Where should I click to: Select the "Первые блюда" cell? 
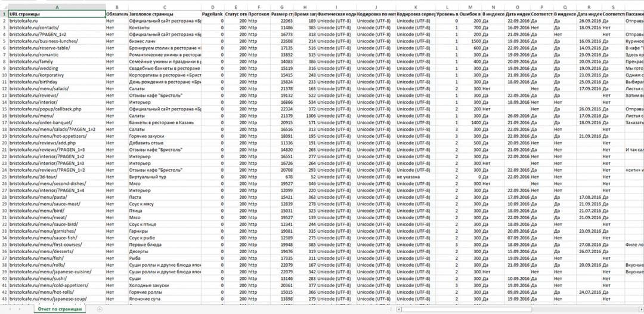pyautogui.click(x=165, y=245)
